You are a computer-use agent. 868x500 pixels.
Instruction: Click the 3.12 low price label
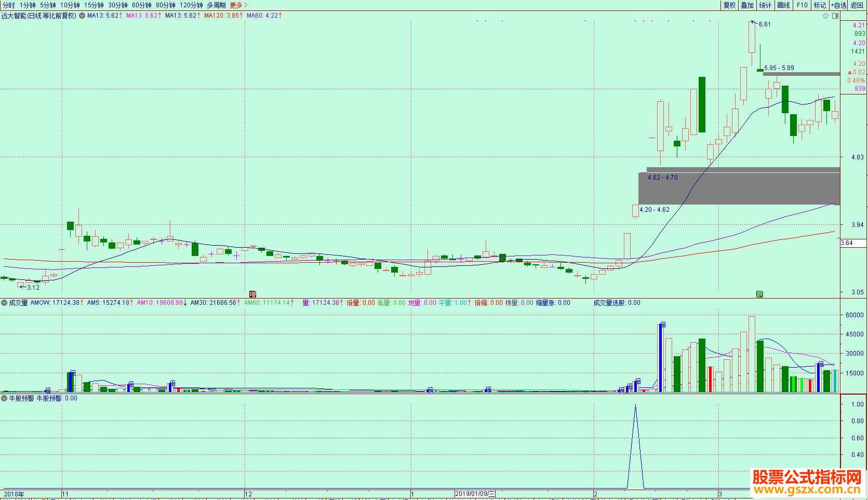[33, 288]
